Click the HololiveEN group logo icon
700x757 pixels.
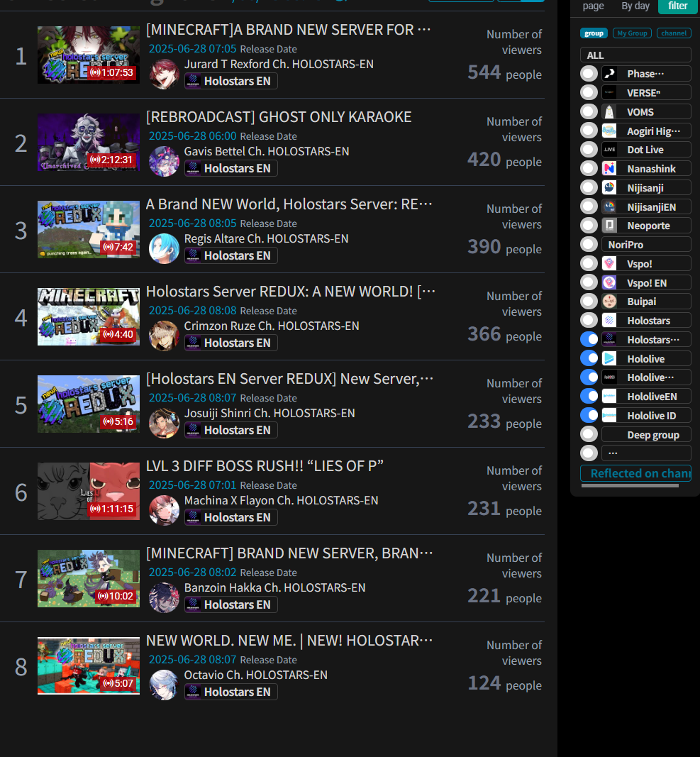click(609, 396)
